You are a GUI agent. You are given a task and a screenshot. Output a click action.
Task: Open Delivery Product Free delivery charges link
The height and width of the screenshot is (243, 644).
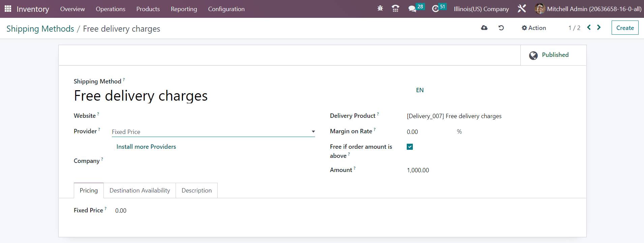[454, 116]
